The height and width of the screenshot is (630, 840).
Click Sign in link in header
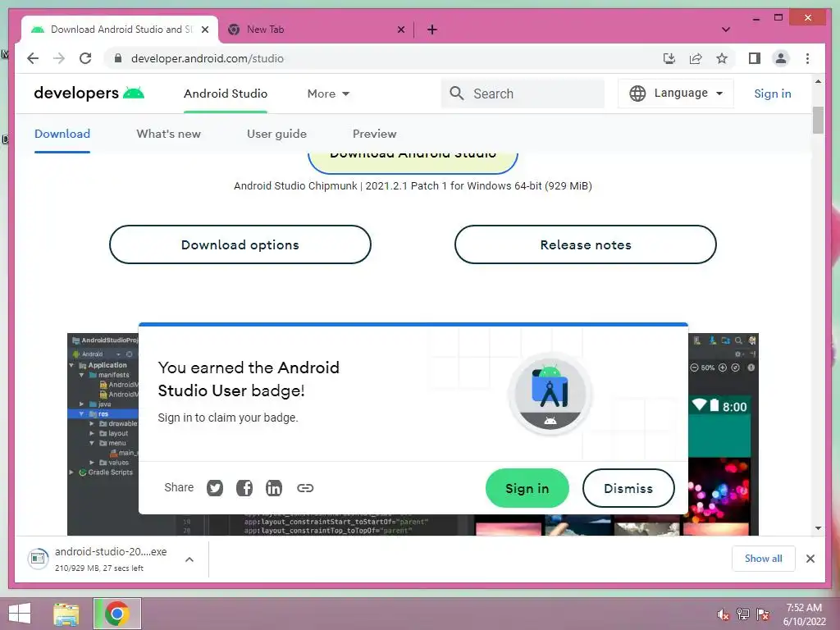coord(773,94)
